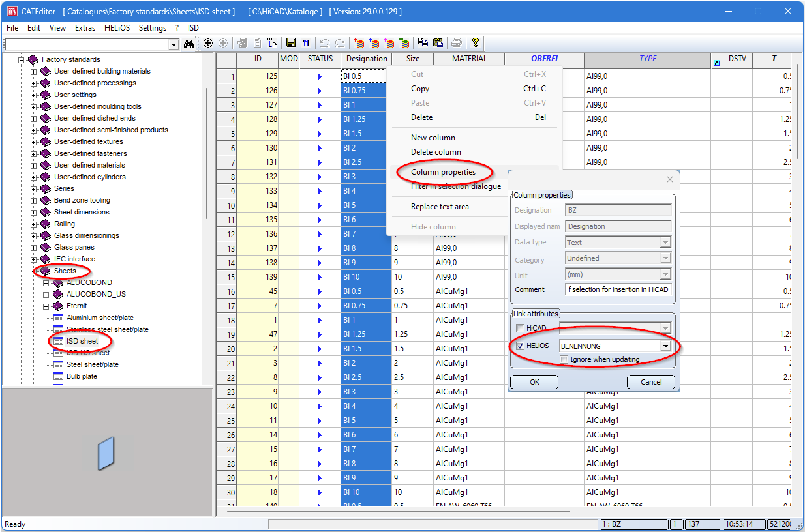Click the copy icon in toolbar
The width and height of the screenshot is (805, 532).
click(423, 43)
